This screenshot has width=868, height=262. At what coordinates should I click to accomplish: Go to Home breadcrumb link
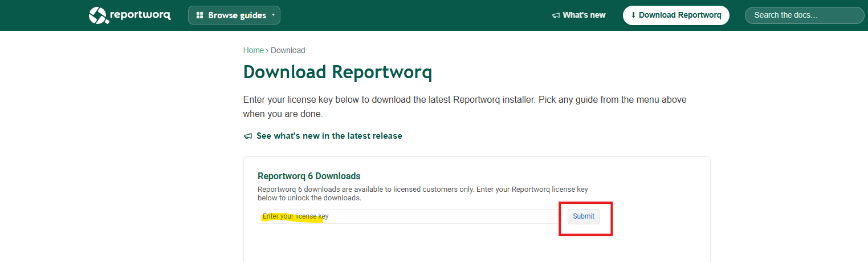(253, 50)
